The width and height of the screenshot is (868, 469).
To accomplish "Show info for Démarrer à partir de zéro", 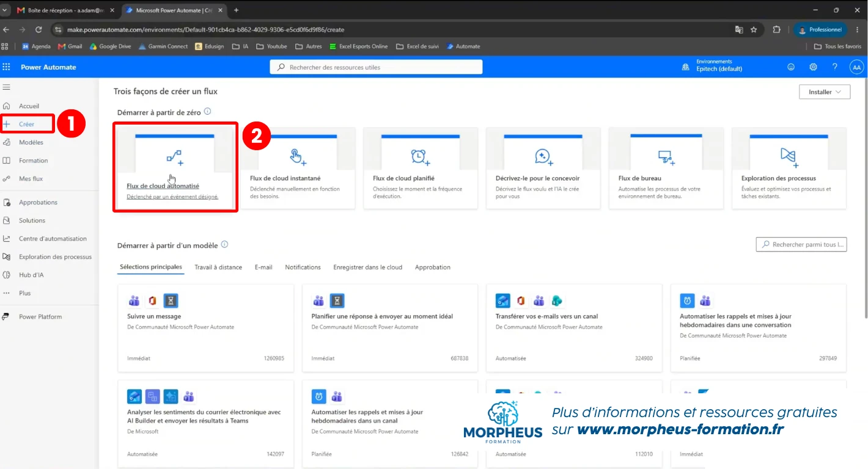I will pyautogui.click(x=207, y=112).
